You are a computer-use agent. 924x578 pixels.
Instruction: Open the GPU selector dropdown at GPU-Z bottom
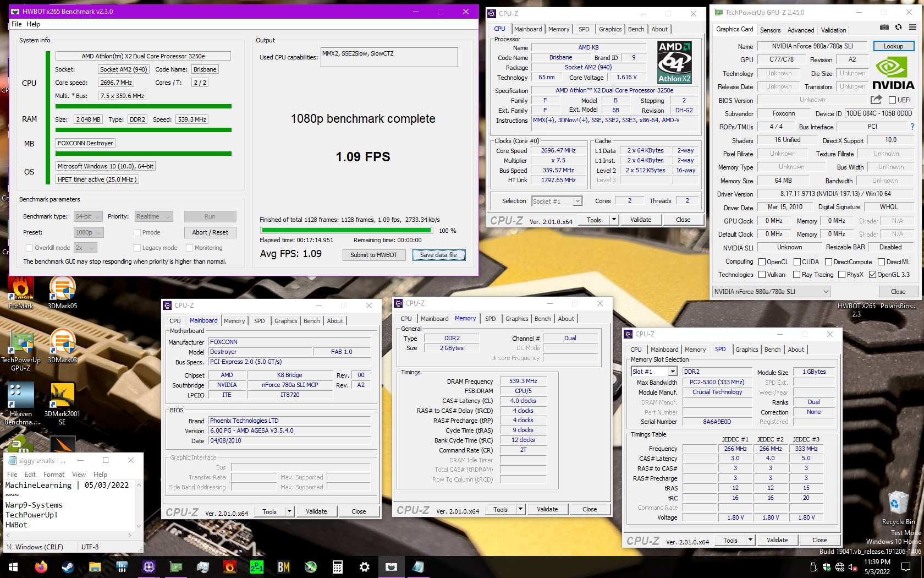pos(771,292)
